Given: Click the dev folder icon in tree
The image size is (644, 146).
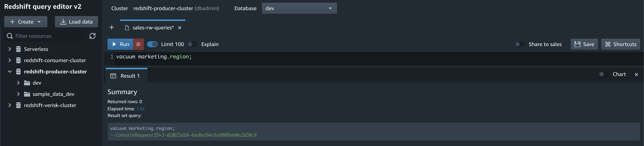Looking at the screenshot, I should pos(27,83).
